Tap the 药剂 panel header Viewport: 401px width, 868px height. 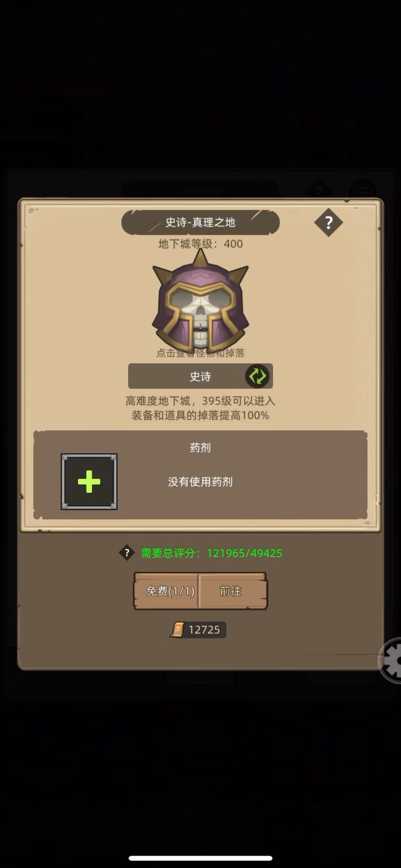[x=200, y=448]
